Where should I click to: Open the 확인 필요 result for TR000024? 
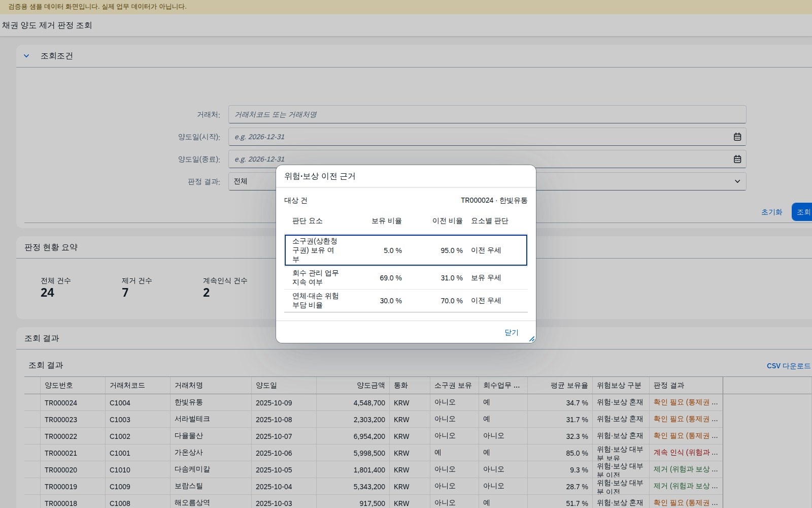[686, 402]
